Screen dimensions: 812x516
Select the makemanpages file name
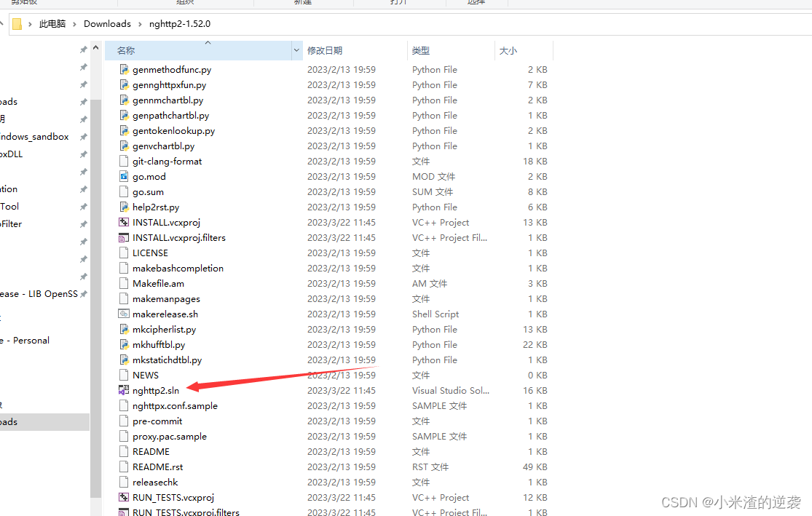click(x=166, y=298)
